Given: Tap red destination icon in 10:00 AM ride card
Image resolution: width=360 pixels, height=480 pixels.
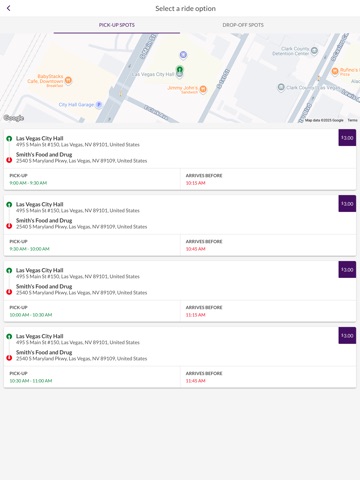Looking at the screenshot, I should click(9, 292).
